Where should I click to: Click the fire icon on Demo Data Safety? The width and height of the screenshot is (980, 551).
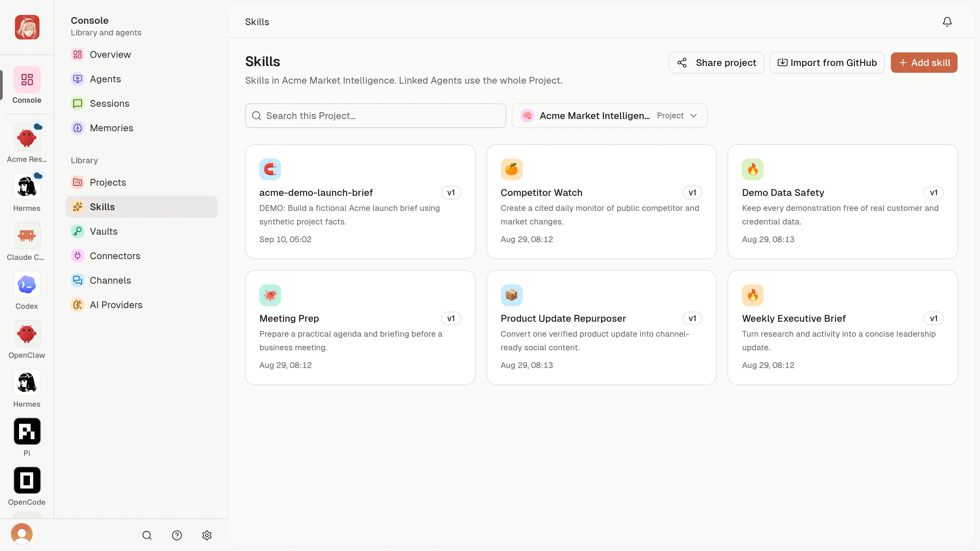pos(752,169)
